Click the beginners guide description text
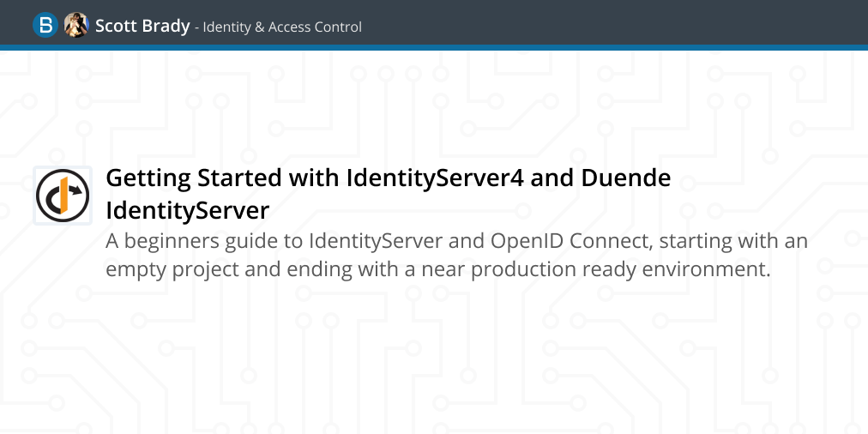Screen dimensions: 868x434 point(456,256)
